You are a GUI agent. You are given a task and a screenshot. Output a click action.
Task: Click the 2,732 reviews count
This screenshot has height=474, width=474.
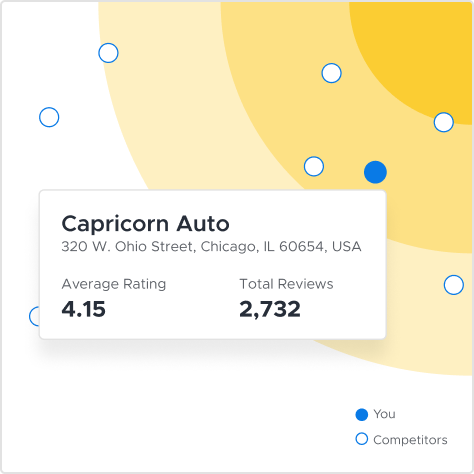pos(270,309)
